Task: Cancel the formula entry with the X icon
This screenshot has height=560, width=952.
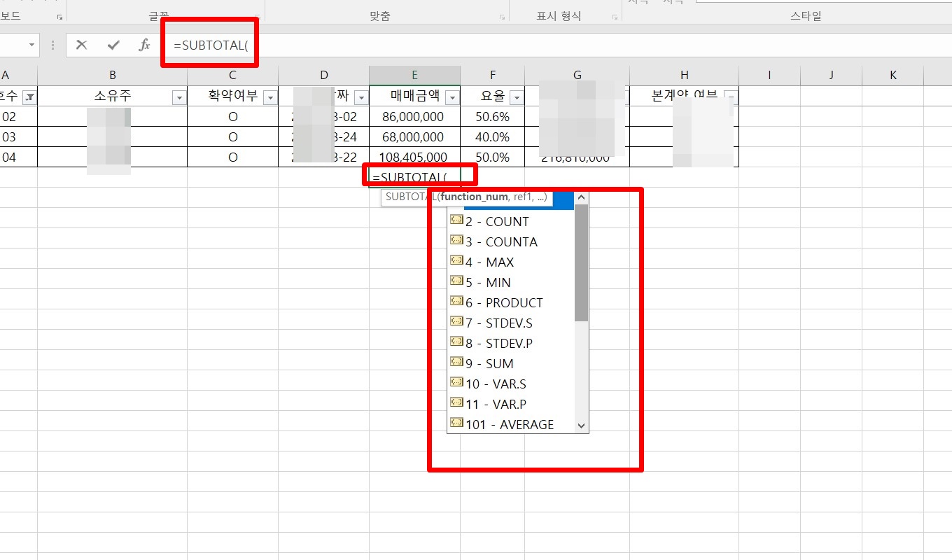Action: (82, 45)
